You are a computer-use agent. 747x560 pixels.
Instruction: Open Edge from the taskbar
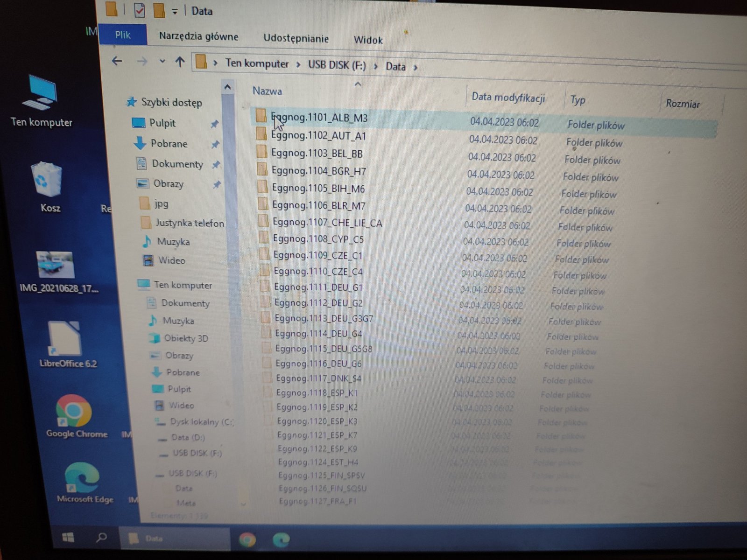click(281, 539)
